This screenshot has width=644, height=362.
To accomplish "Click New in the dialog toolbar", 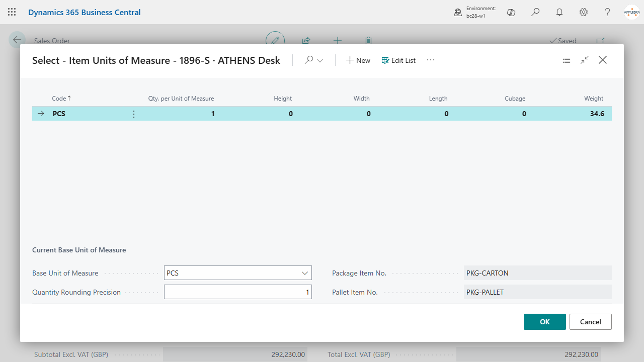I will click(358, 60).
